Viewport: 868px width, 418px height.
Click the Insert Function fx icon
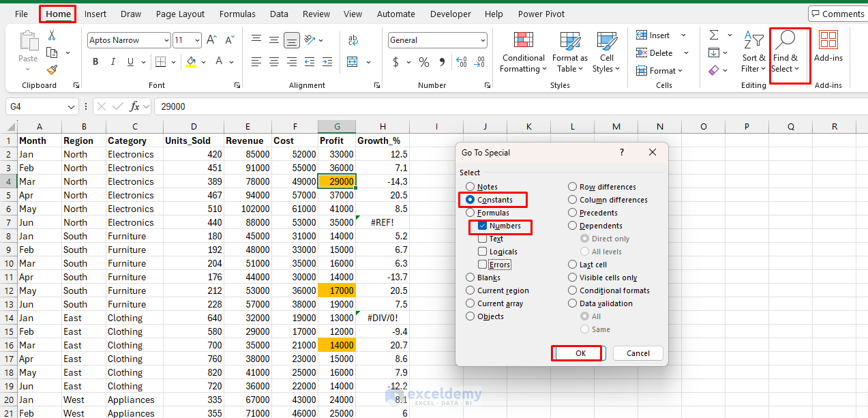[135, 106]
